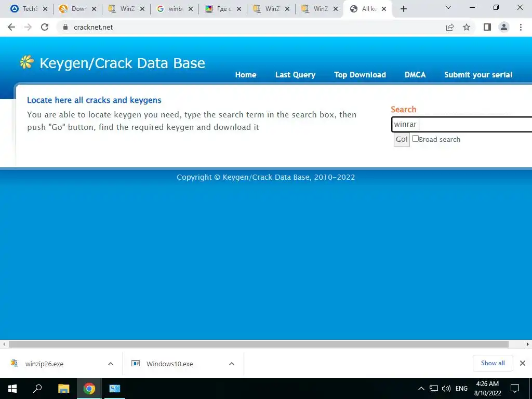Click the cracknet.net address bar
This screenshot has width=532, height=399.
pyautogui.click(x=251, y=27)
